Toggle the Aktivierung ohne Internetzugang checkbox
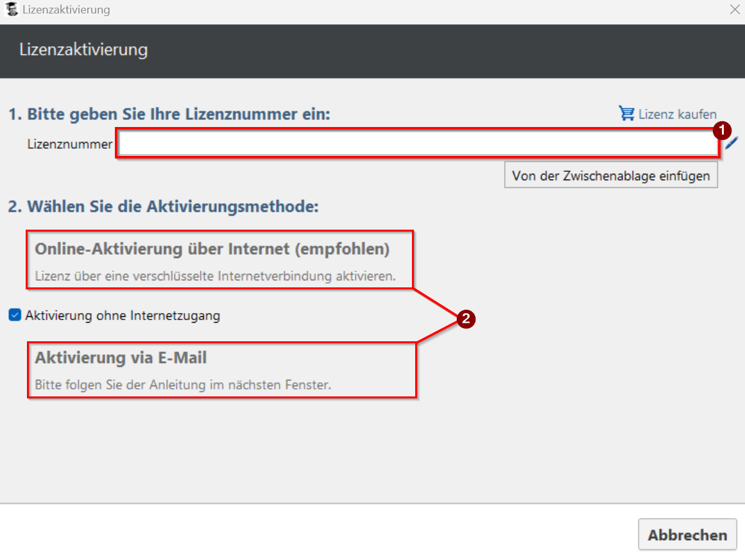Screen dimensions: 745x560 point(14,315)
